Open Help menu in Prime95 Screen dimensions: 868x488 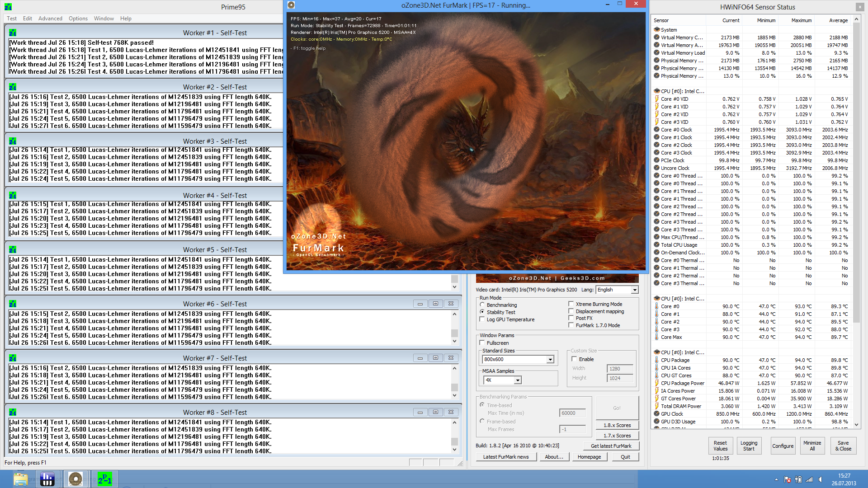126,19
